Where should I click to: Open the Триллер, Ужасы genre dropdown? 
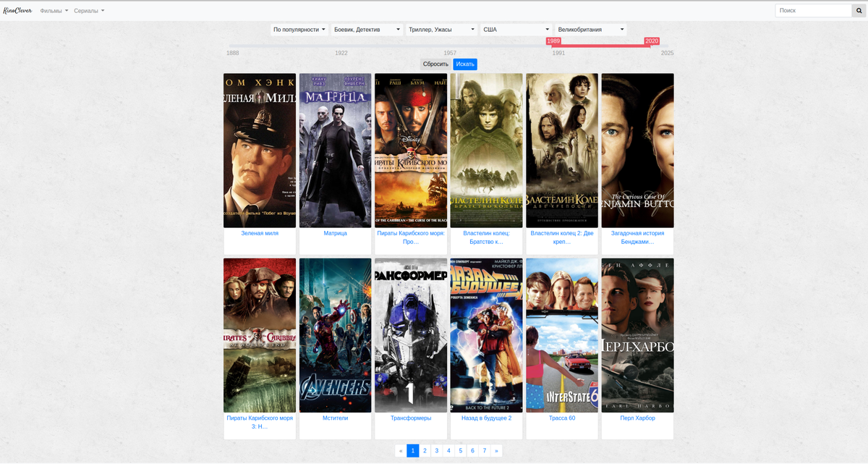coord(441,30)
